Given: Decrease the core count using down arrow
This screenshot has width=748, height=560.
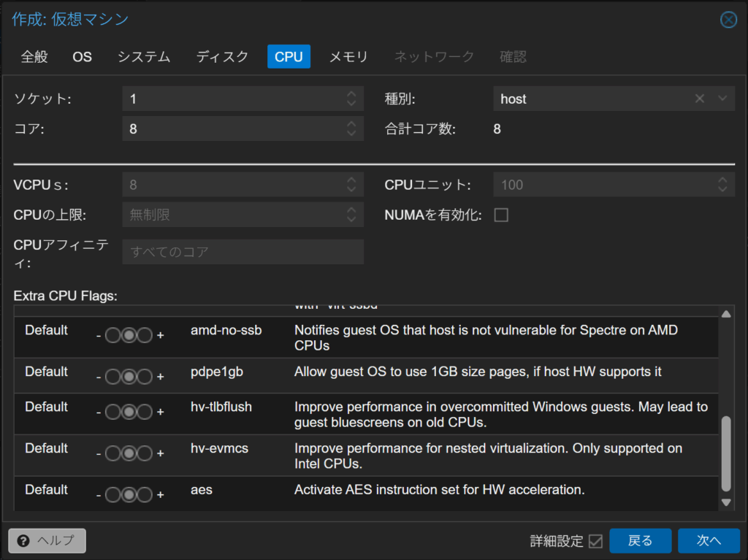Looking at the screenshot, I should [351, 134].
